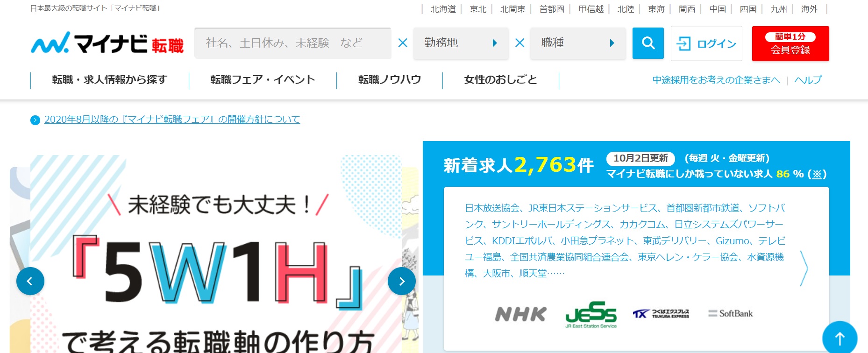This screenshot has height=353, width=868.
Task: Click the JESS JR East Station Service logo
Action: [591, 314]
